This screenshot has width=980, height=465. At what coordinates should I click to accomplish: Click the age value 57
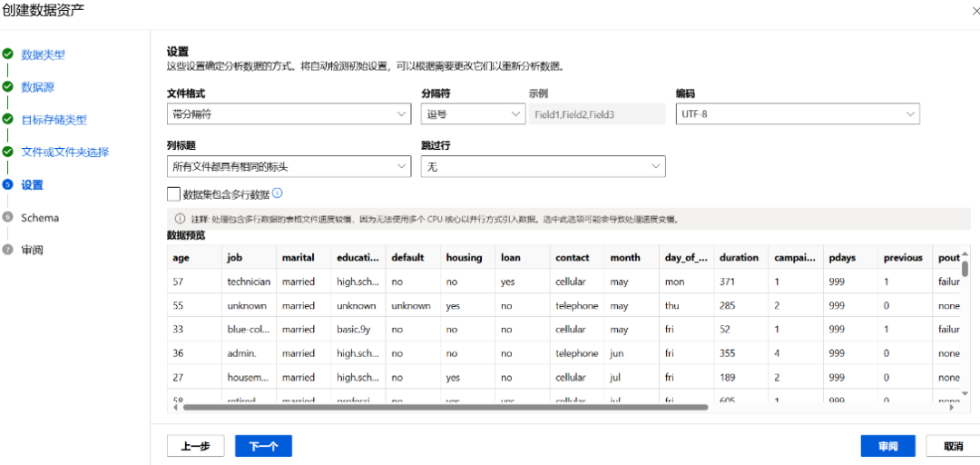pyautogui.click(x=194, y=282)
